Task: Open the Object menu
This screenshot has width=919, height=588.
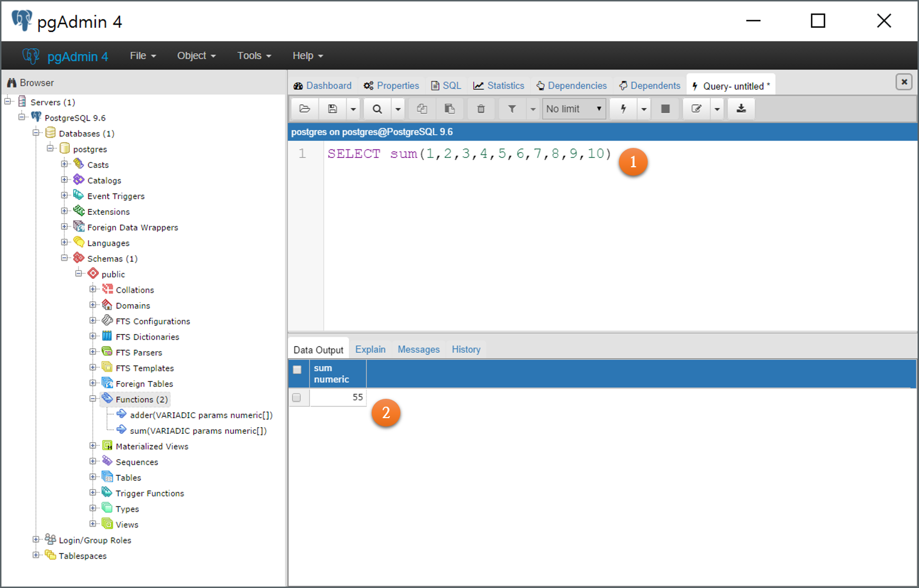Action: [x=197, y=55]
